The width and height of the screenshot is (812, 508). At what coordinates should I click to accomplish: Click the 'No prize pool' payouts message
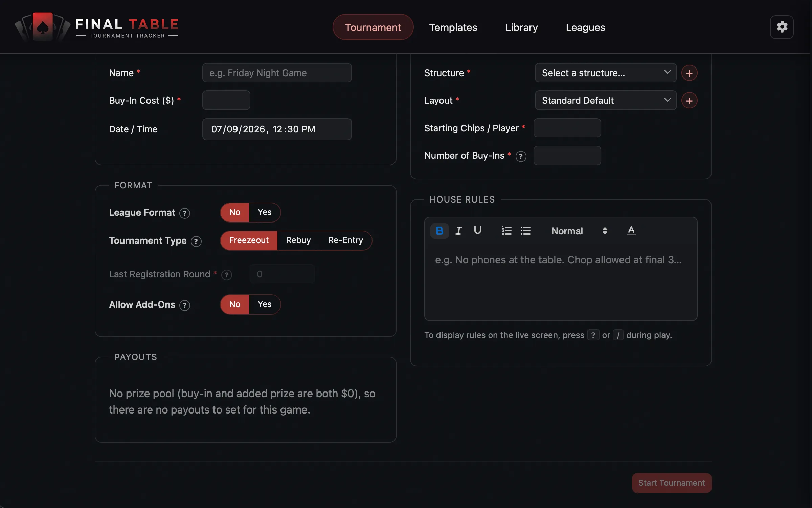point(242,402)
